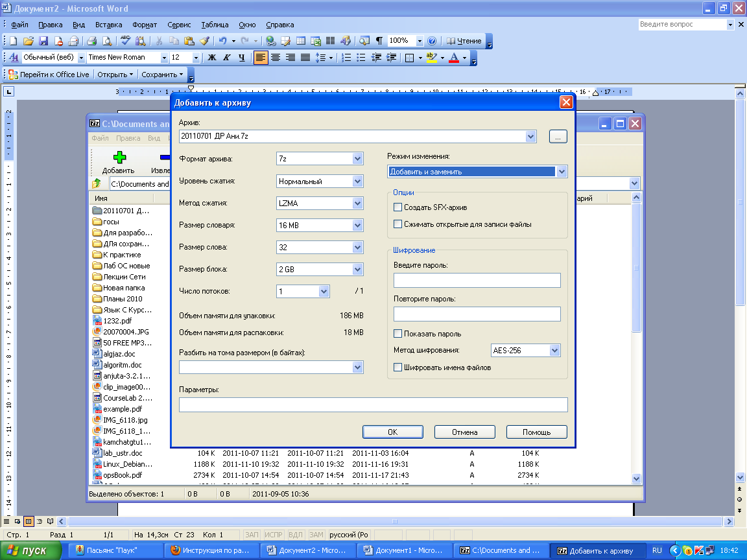This screenshot has height=560, width=747.
Task: Click the Помощь button
Action: click(536, 432)
